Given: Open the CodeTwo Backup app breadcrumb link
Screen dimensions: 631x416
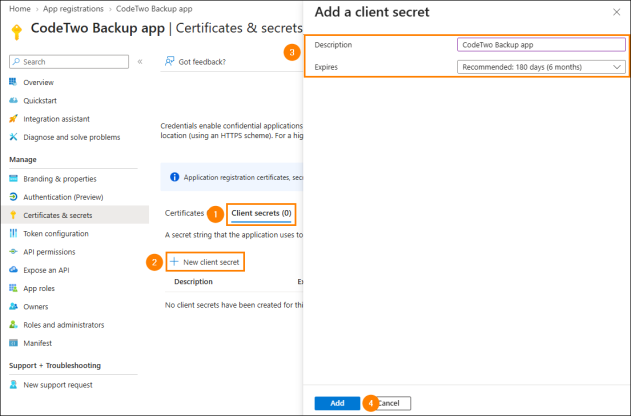Looking at the screenshot, I should point(154,9).
